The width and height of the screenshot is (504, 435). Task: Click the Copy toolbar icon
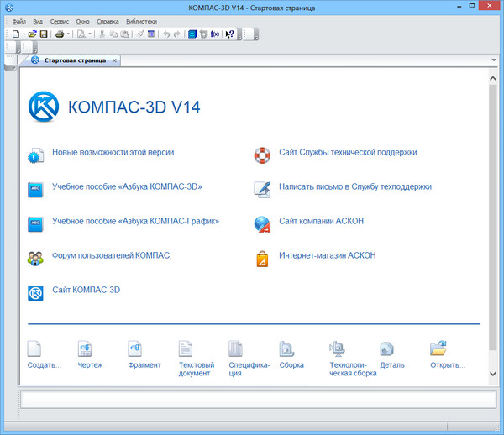(x=113, y=34)
